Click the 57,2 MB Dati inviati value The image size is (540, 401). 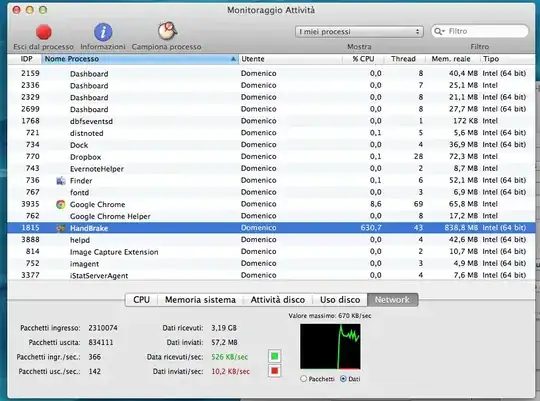pos(224,342)
